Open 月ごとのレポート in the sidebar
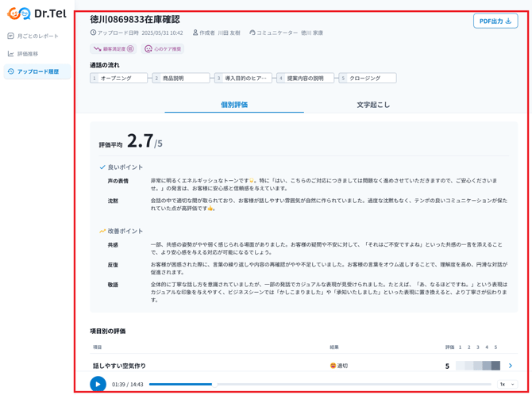Image resolution: width=532 pixels, height=395 pixels. click(x=33, y=36)
